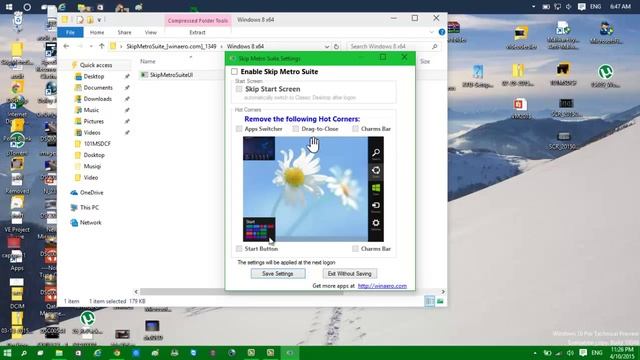Screen dimensions: 640x360
Task: Click the Start thumbnail in preview image
Action: pos(259,229)
